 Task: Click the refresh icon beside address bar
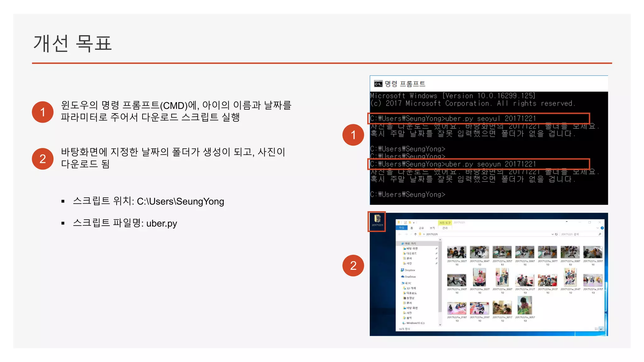(x=556, y=234)
